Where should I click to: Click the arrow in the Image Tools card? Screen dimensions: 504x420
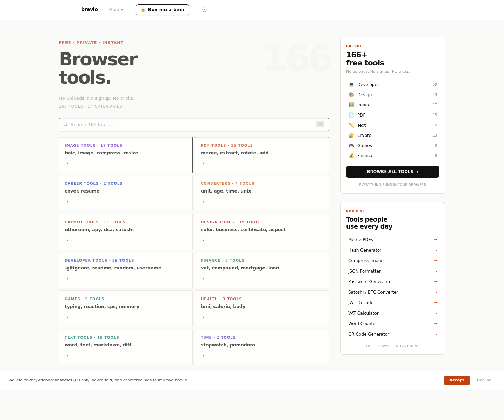tap(66, 163)
